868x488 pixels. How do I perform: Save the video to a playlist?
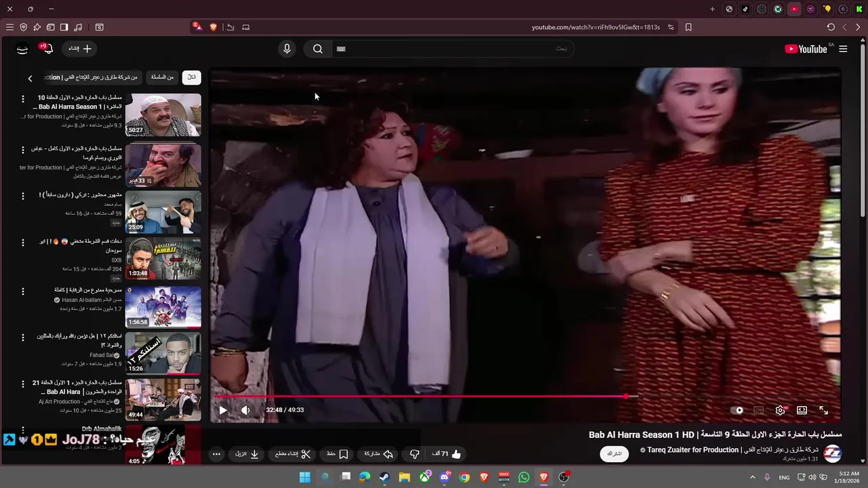337,454
